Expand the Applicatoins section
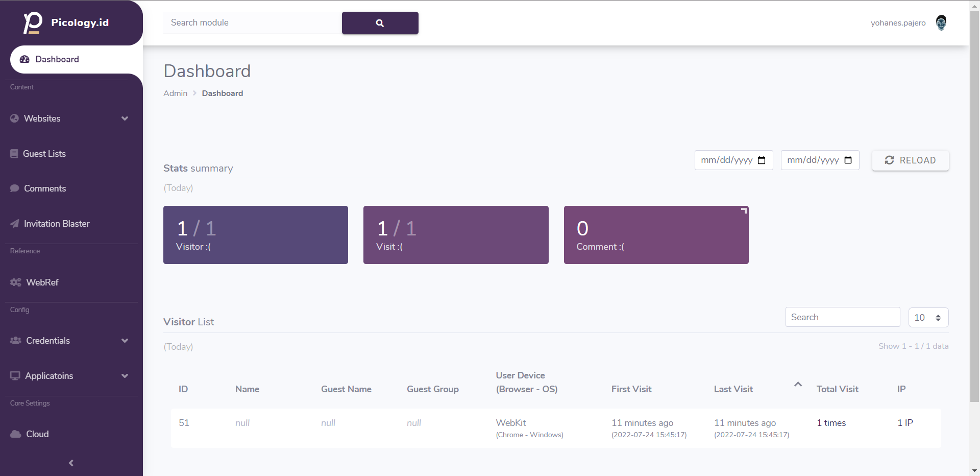The width and height of the screenshot is (980, 476). tap(125, 375)
